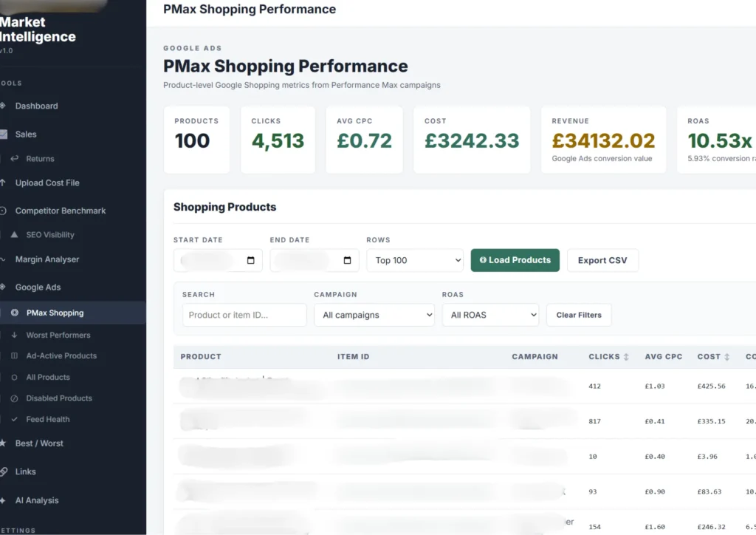756x535 pixels.
Task: Open Links page
Action: click(x=25, y=471)
